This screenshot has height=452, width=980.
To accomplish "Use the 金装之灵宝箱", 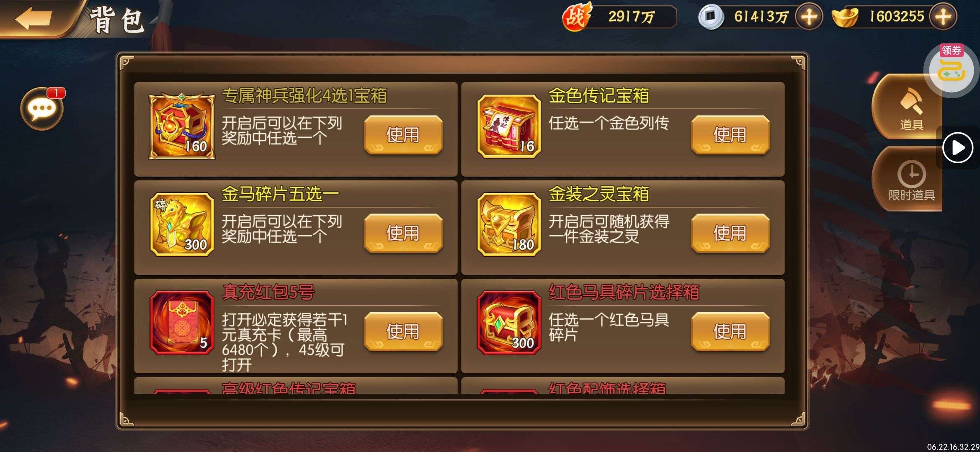I will (730, 233).
